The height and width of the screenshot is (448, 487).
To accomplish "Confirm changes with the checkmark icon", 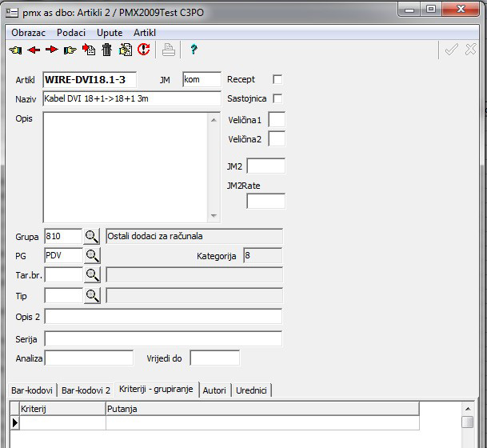I will tap(451, 50).
